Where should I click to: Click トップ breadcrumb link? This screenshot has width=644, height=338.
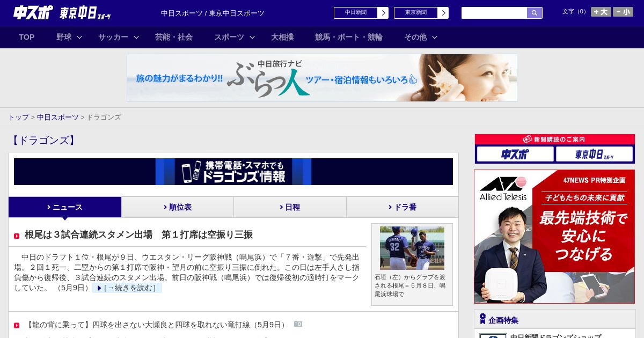[19, 117]
